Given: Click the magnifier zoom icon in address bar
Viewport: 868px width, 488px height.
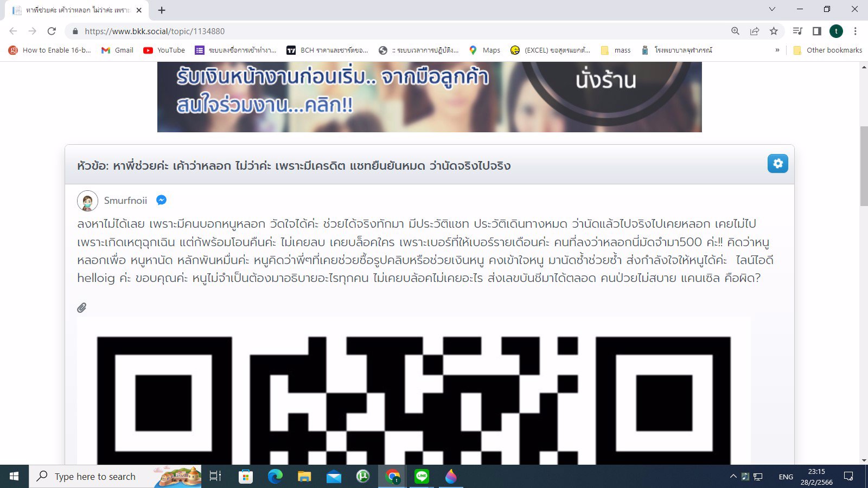Looking at the screenshot, I should [735, 31].
